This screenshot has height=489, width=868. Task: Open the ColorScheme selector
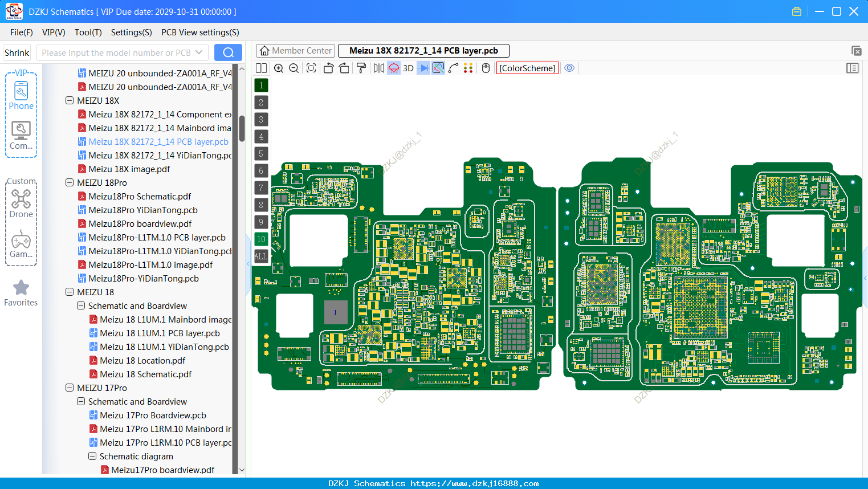coord(527,68)
